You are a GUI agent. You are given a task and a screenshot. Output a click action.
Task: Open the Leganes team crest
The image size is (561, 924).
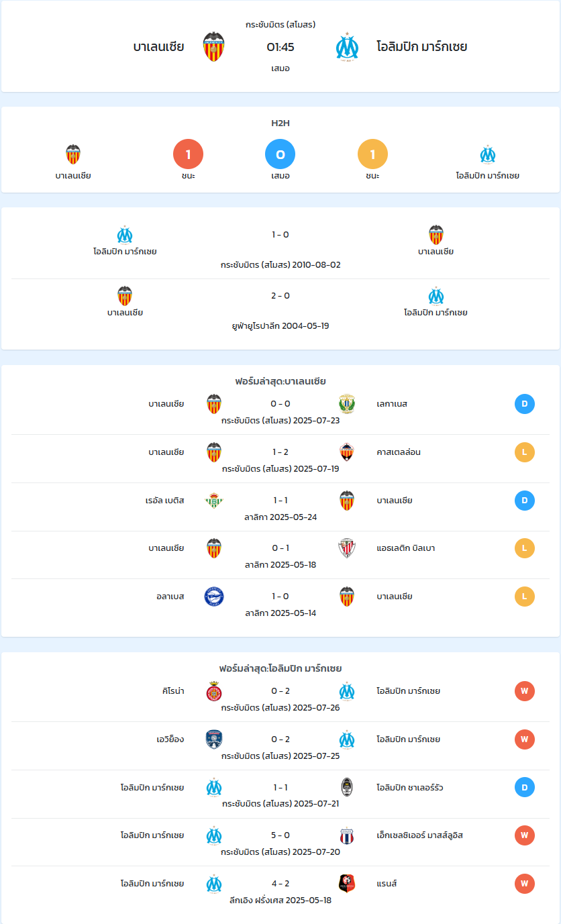click(x=347, y=404)
